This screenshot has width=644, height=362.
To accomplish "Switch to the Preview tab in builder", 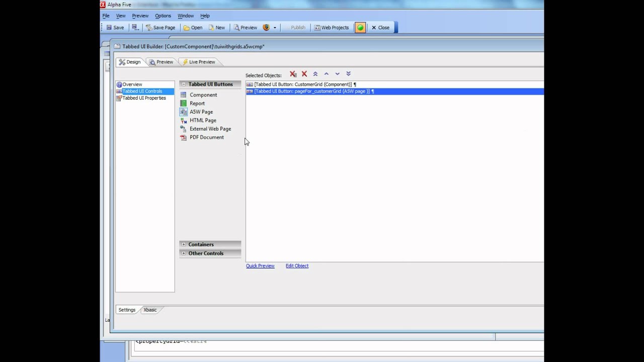I will click(161, 62).
